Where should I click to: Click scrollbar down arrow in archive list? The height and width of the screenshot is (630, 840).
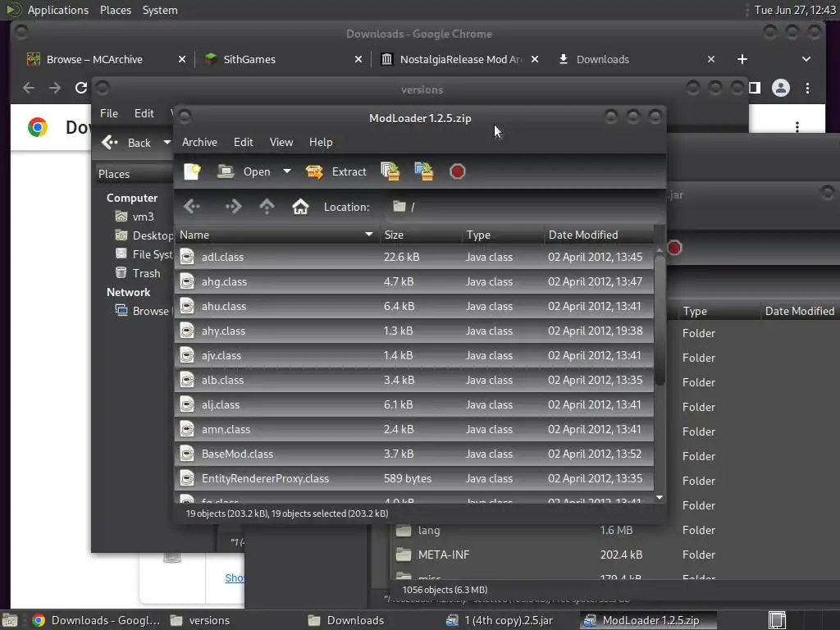click(660, 498)
